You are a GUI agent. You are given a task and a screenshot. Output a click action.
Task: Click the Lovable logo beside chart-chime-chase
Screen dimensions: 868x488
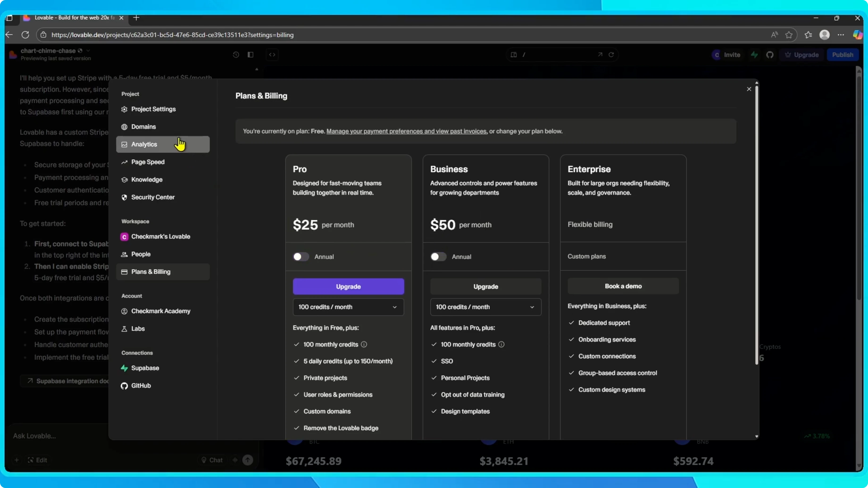pos(13,54)
